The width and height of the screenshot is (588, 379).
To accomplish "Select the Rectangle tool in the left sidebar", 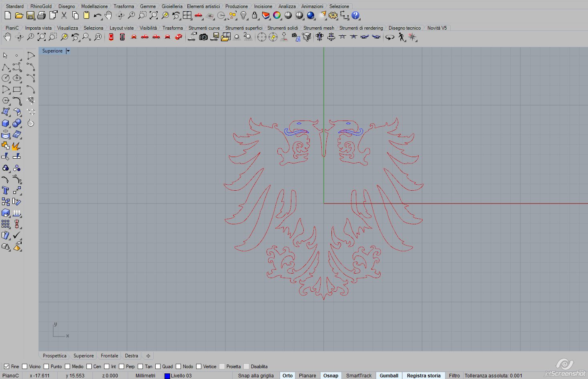I will click(17, 89).
